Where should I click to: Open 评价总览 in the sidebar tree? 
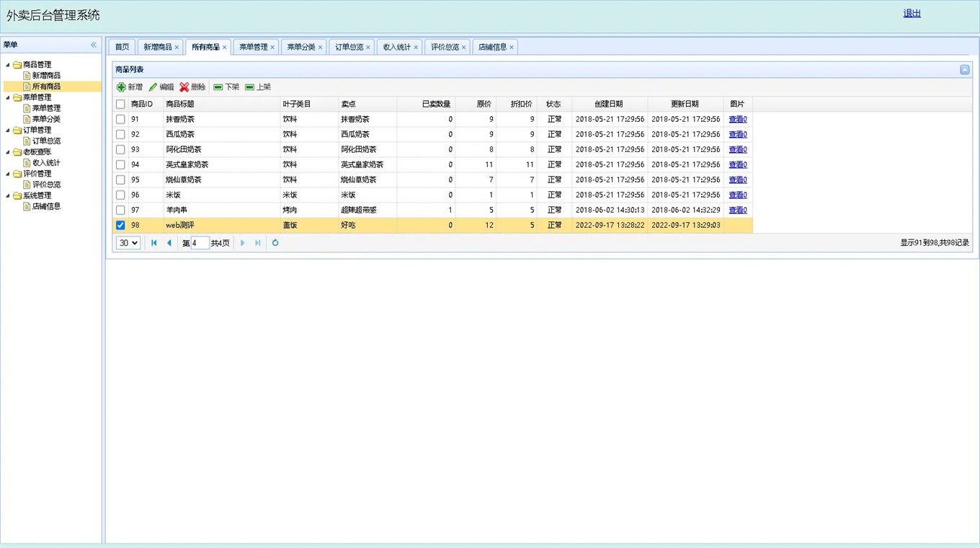coord(46,185)
